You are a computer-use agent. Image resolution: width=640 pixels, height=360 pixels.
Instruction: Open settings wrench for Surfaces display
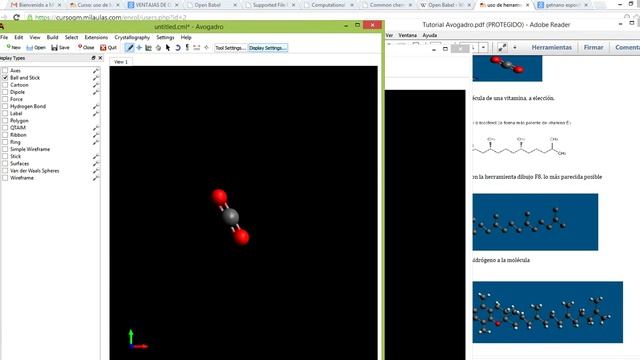96,163
